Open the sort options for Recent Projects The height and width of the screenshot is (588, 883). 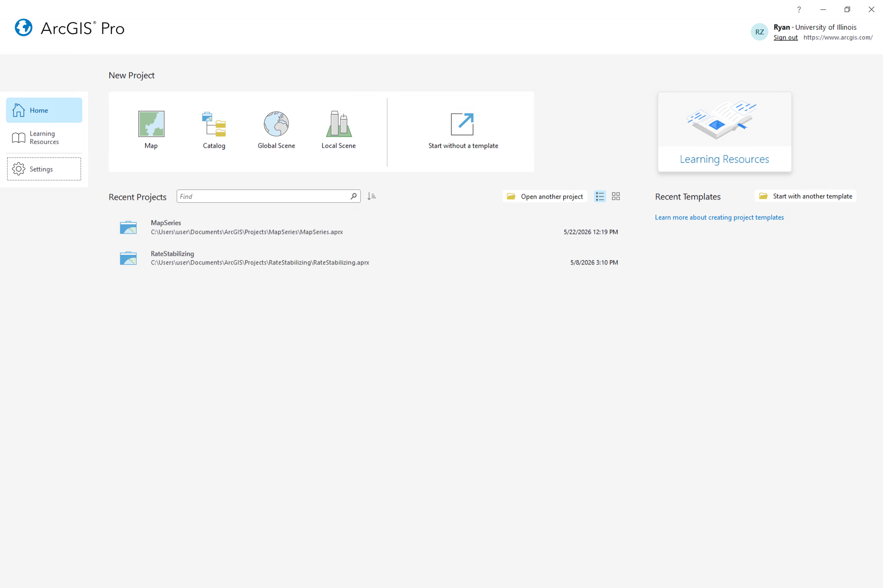[x=372, y=196]
